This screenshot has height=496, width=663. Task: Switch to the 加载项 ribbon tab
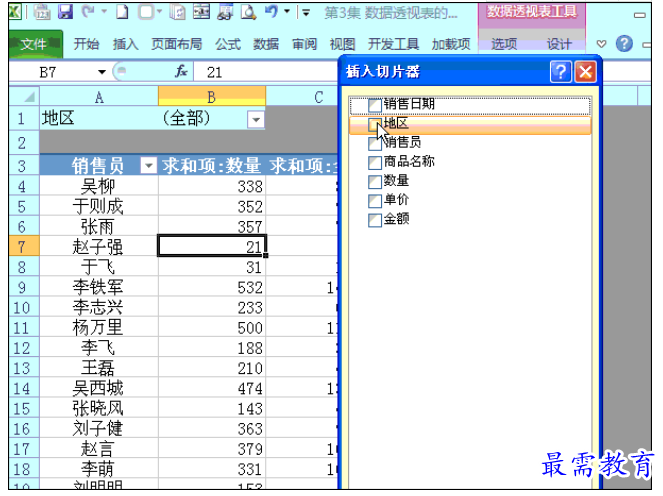451,44
